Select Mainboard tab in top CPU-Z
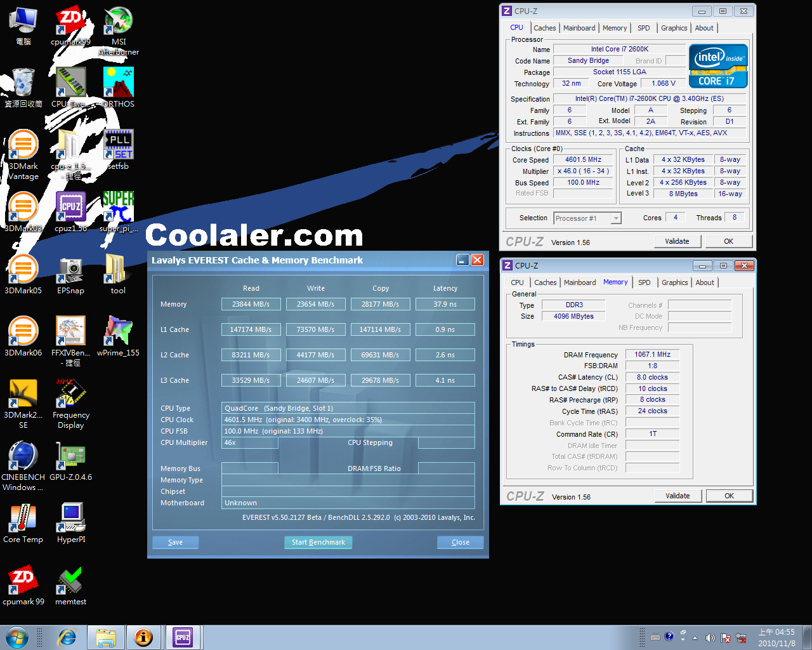The image size is (812, 650). (x=579, y=28)
